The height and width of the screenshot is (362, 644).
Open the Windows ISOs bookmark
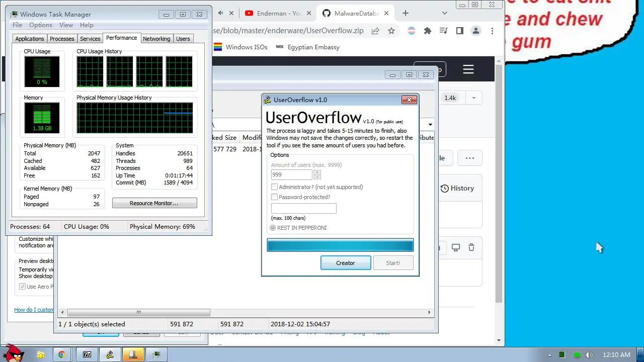[240, 47]
